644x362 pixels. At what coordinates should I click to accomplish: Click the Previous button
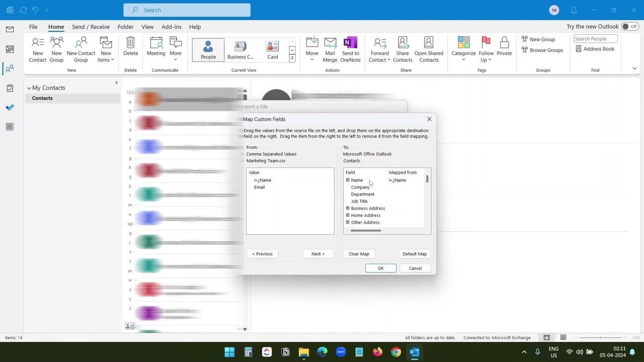click(x=262, y=254)
